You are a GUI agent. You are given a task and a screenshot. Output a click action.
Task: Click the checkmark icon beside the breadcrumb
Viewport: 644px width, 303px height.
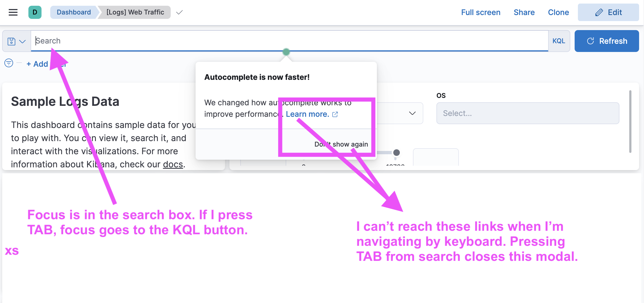click(x=179, y=12)
